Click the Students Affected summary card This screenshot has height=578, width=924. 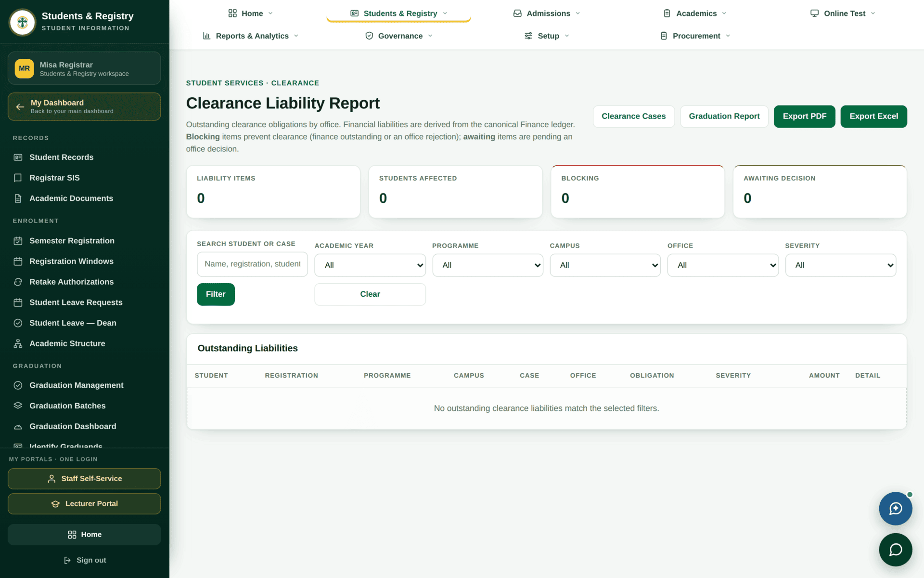pos(455,192)
